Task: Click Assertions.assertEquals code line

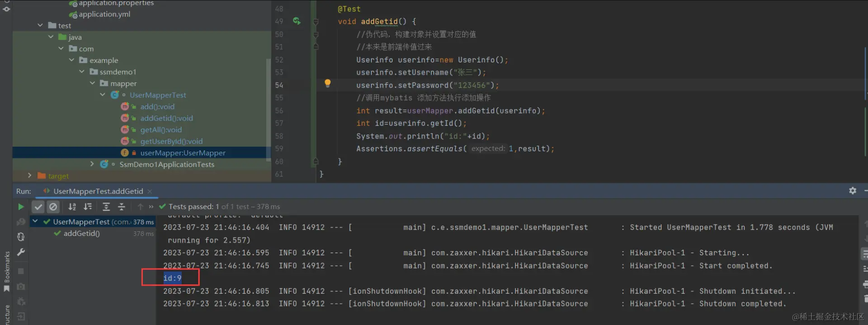Action: click(x=455, y=148)
